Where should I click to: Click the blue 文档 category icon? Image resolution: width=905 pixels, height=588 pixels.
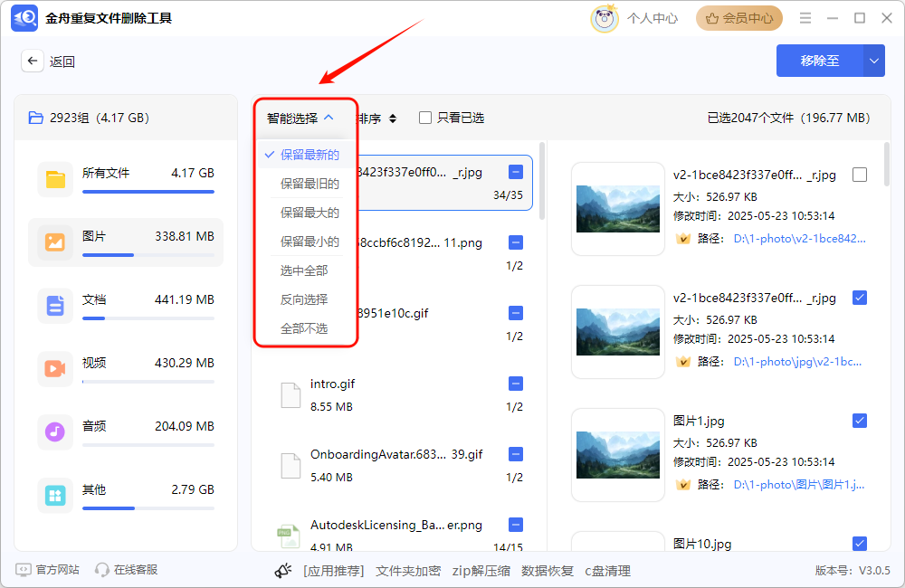coord(55,306)
